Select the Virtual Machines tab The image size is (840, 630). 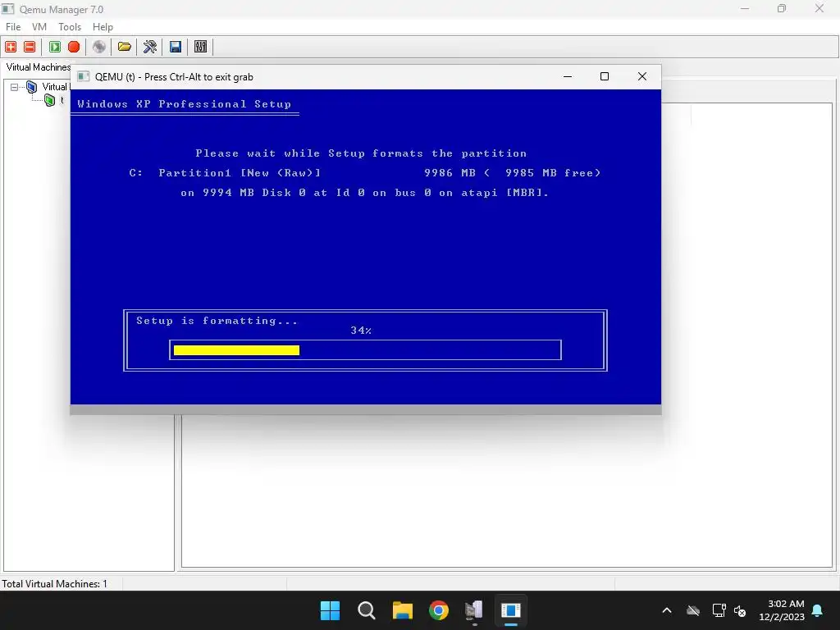coord(38,67)
